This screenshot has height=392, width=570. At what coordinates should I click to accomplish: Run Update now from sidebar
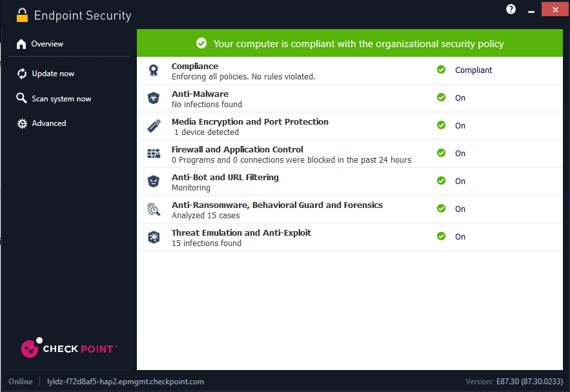[53, 74]
